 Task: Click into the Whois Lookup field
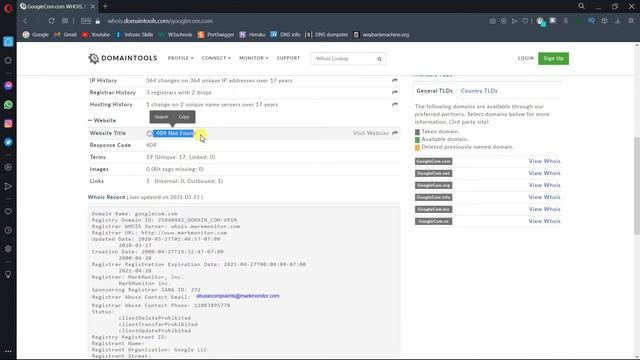pyautogui.click(x=344, y=59)
